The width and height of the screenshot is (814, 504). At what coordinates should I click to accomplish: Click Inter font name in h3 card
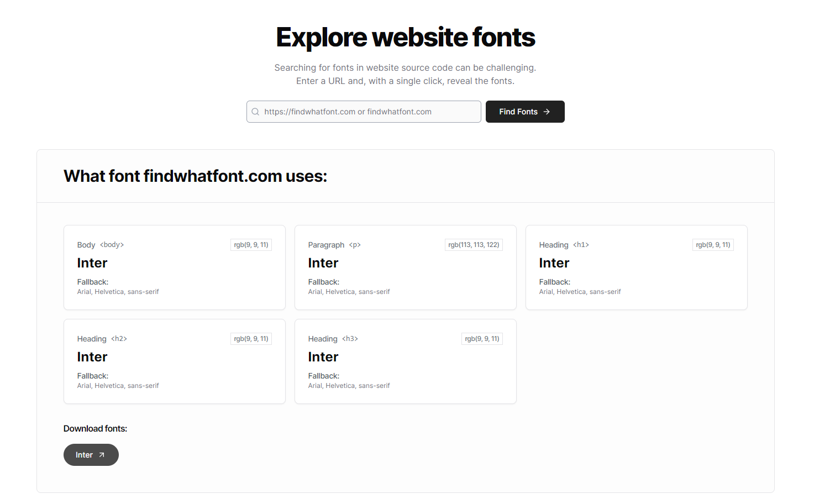[323, 357]
